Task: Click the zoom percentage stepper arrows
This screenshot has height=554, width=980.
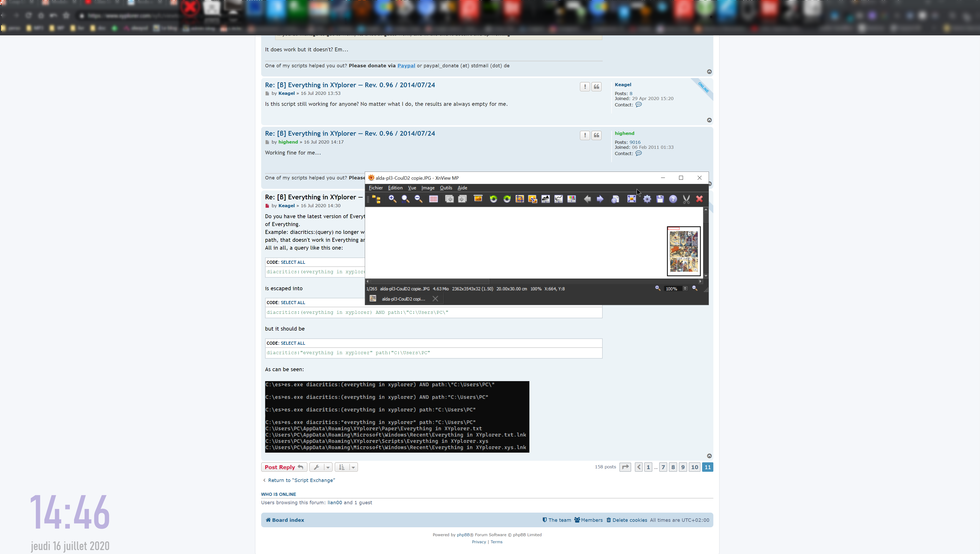Action: [685, 289]
